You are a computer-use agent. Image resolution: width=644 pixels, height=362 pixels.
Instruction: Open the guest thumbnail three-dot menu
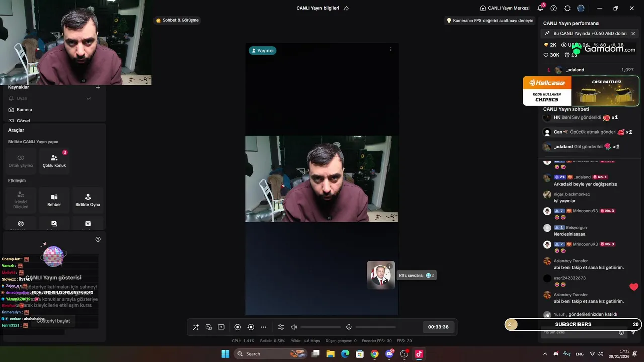tap(389, 266)
